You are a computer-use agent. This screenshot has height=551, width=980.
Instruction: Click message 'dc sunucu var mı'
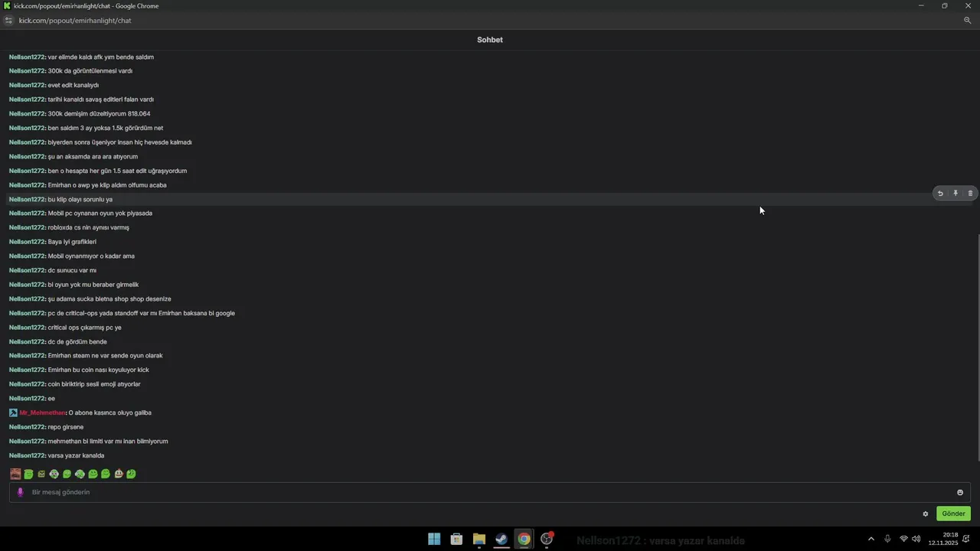[x=72, y=270]
